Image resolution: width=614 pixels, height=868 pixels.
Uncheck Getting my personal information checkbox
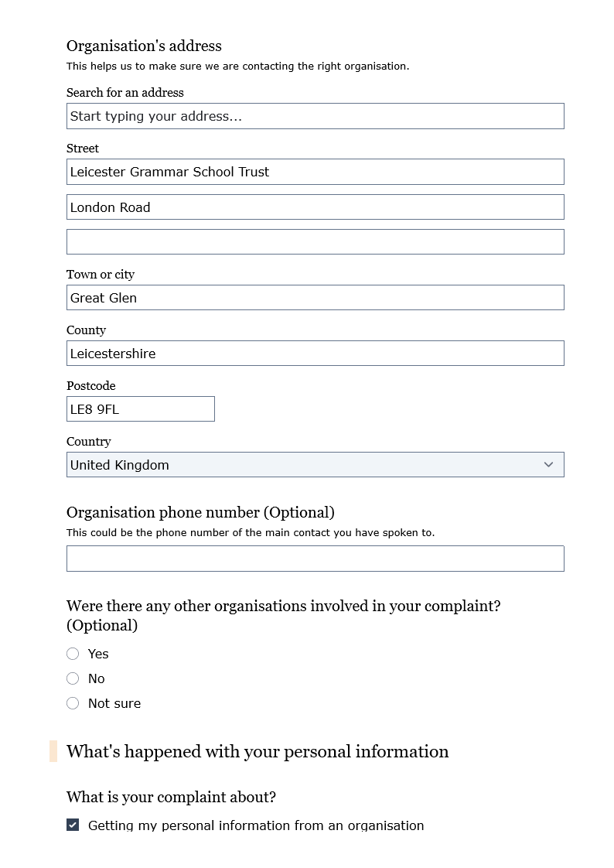73,825
